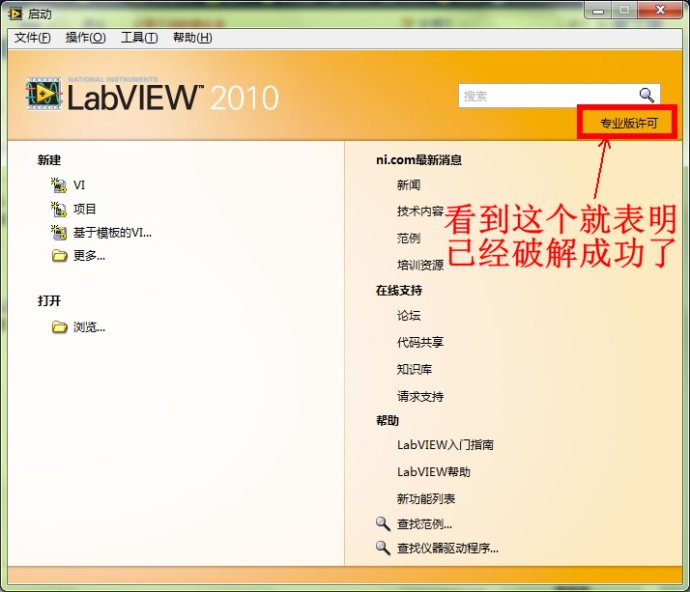
Task: Open the 请求支持 link
Action: [x=420, y=397]
